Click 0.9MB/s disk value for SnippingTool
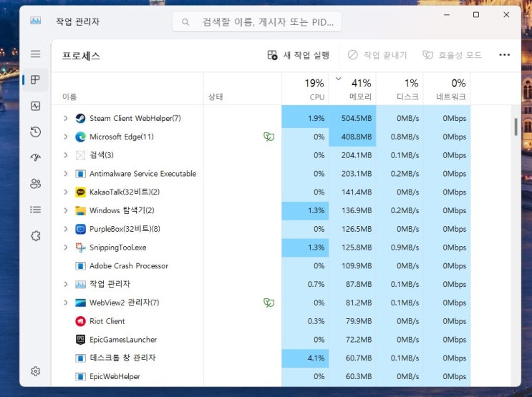 click(x=405, y=247)
